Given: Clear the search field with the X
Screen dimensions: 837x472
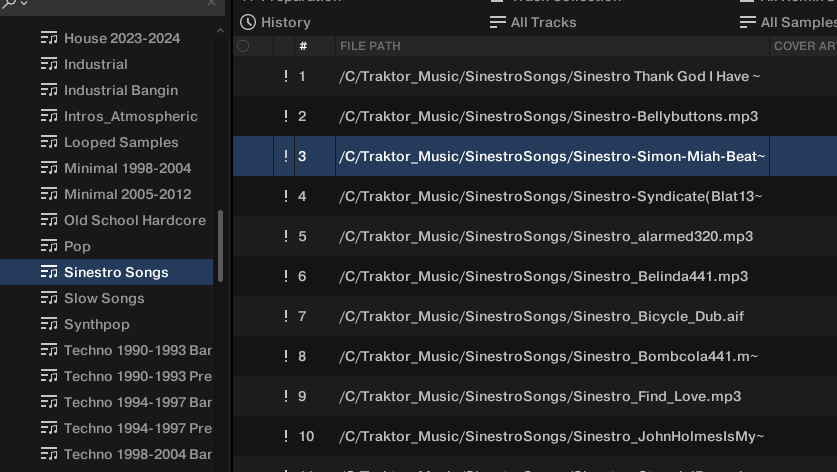Looking at the screenshot, I should (211, 3).
